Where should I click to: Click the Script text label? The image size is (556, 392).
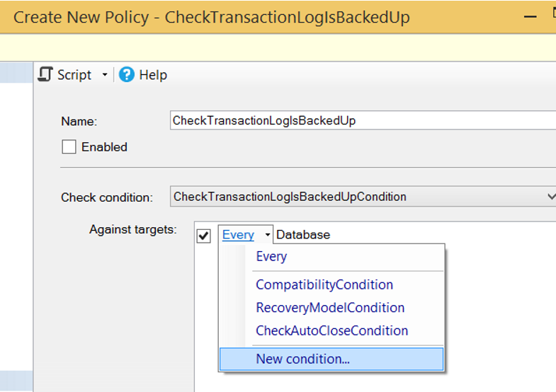pos(74,75)
